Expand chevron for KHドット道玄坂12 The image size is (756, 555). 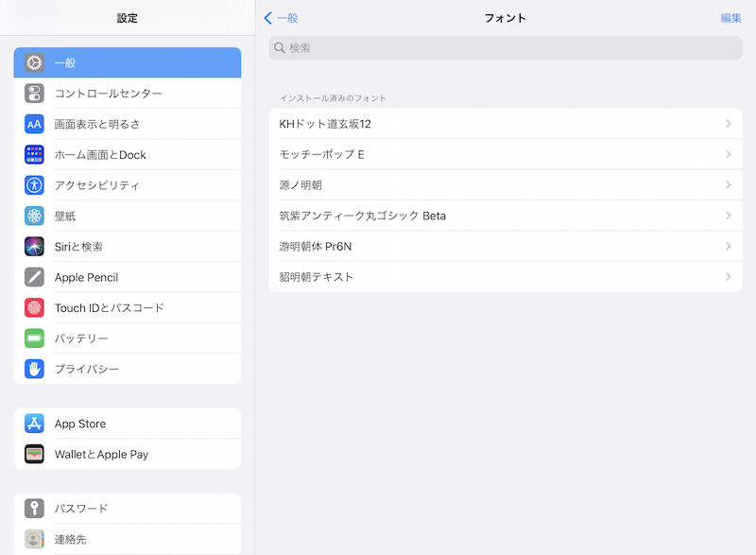(728, 124)
